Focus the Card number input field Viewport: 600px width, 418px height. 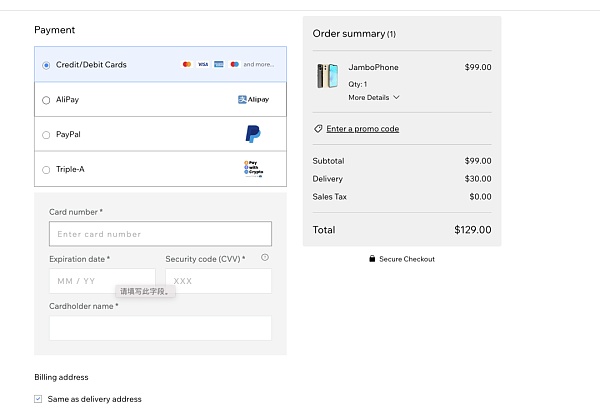[x=160, y=234]
